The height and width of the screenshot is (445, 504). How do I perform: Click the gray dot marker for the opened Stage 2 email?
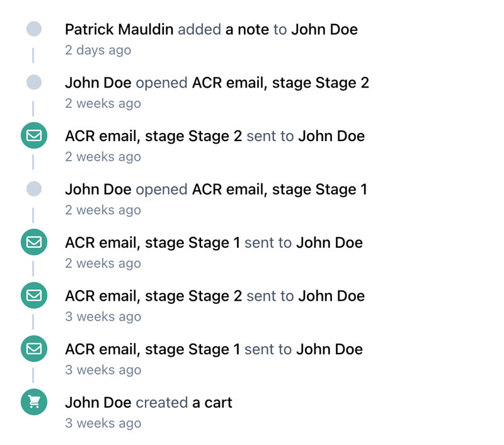point(34,83)
